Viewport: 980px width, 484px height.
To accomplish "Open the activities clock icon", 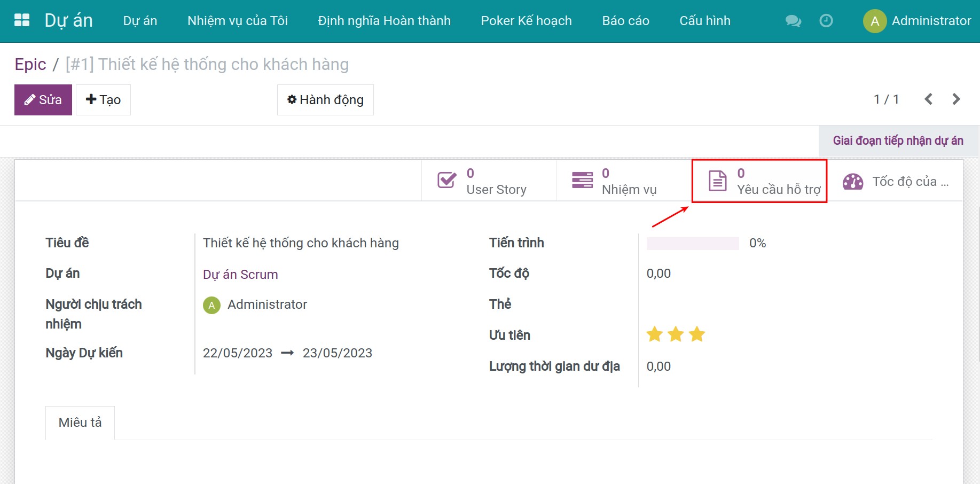I will point(826,20).
